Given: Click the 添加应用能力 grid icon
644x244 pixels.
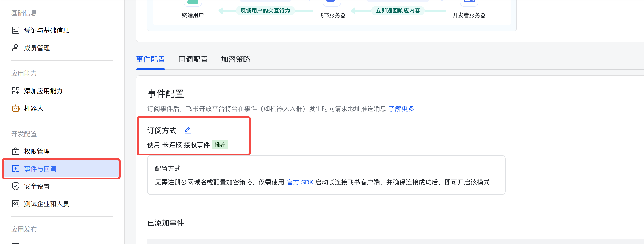Looking at the screenshot, I should [15, 91].
